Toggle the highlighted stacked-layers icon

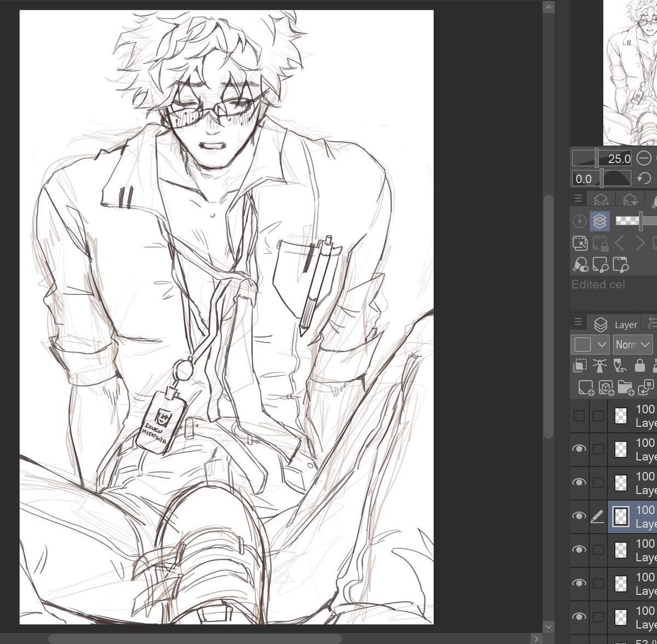pyautogui.click(x=600, y=221)
